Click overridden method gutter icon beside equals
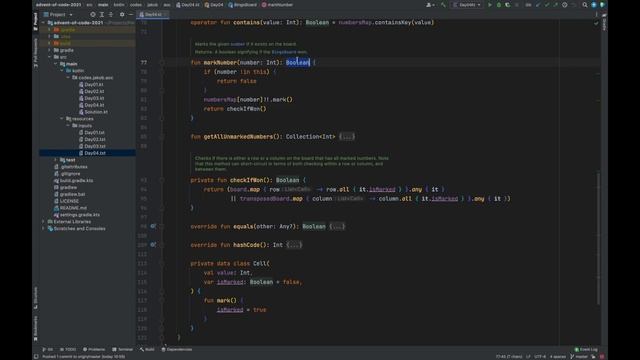Viewport: 640px width, 360px height. tap(153, 226)
